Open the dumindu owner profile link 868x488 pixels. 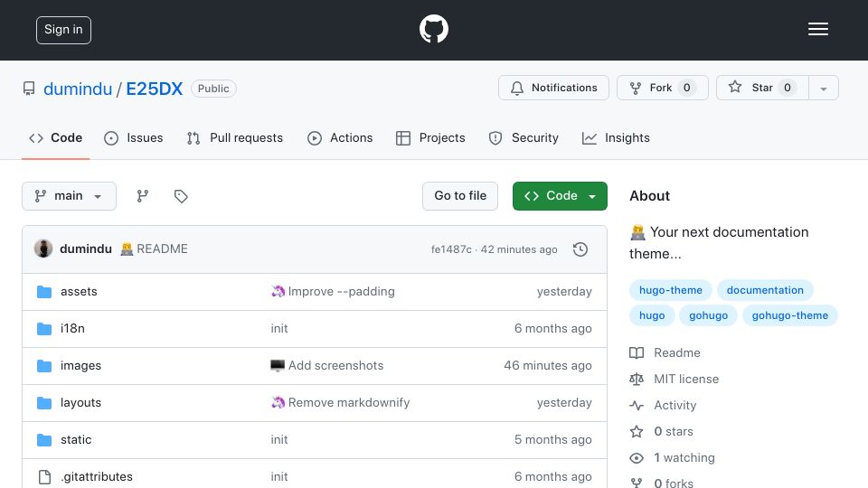(x=78, y=89)
